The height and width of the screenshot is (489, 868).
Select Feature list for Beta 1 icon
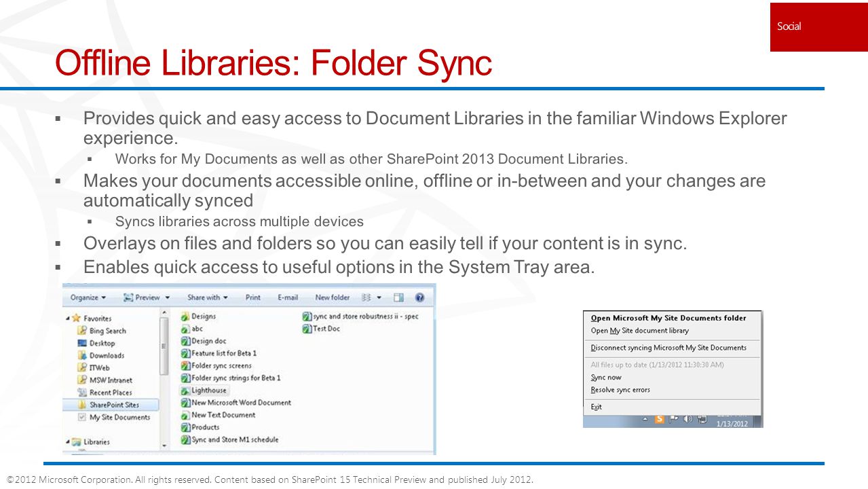tap(185, 353)
